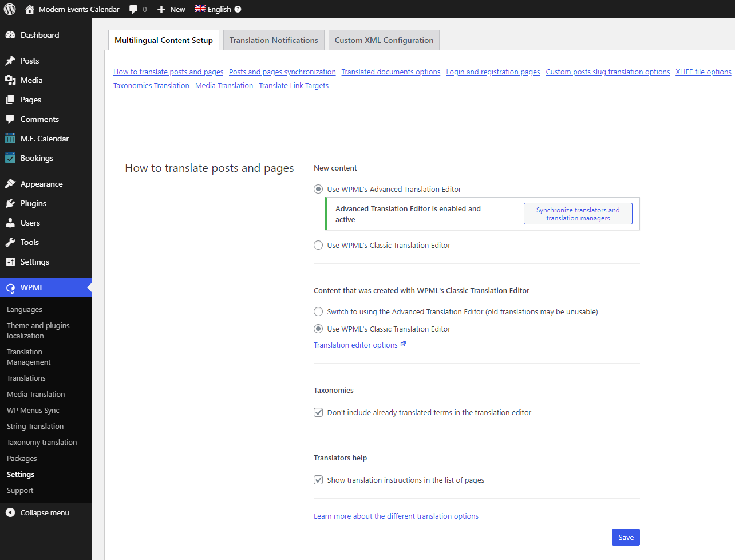Viewport: 735px width, 560px height.
Task: Jump to Media Translation section link
Action: click(224, 86)
